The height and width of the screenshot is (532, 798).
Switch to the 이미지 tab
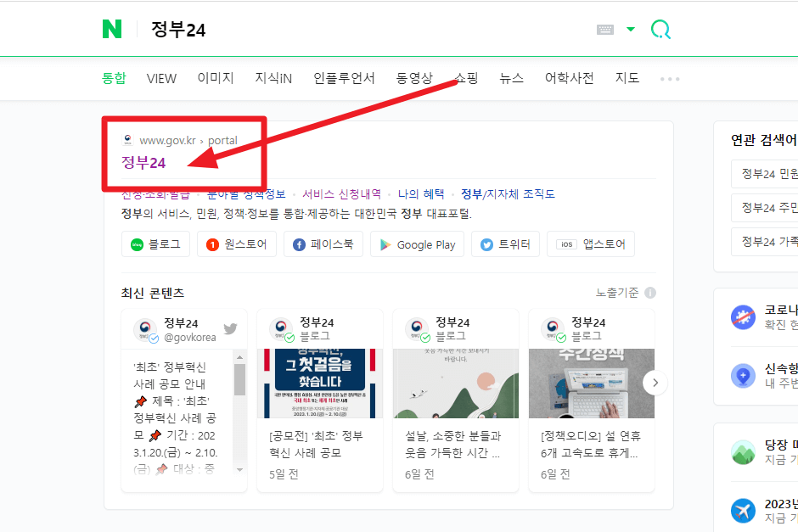[x=216, y=78]
